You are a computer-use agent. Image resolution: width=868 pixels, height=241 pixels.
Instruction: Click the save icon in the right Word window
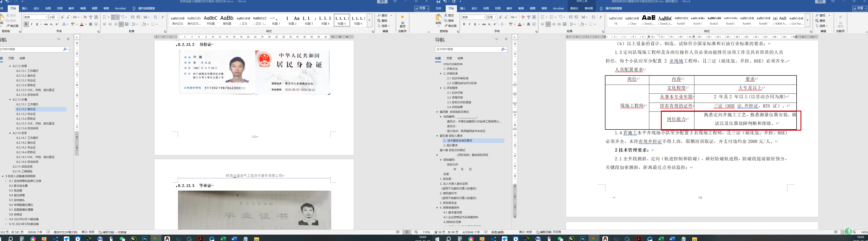click(x=438, y=2)
